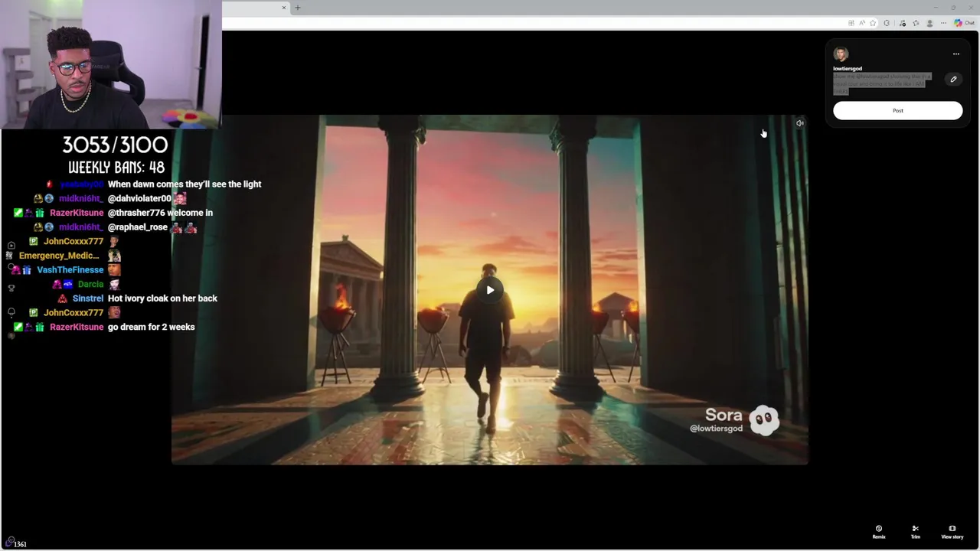The image size is (980, 551).
Task: Play the Sora video
Action: coord(490,289)
